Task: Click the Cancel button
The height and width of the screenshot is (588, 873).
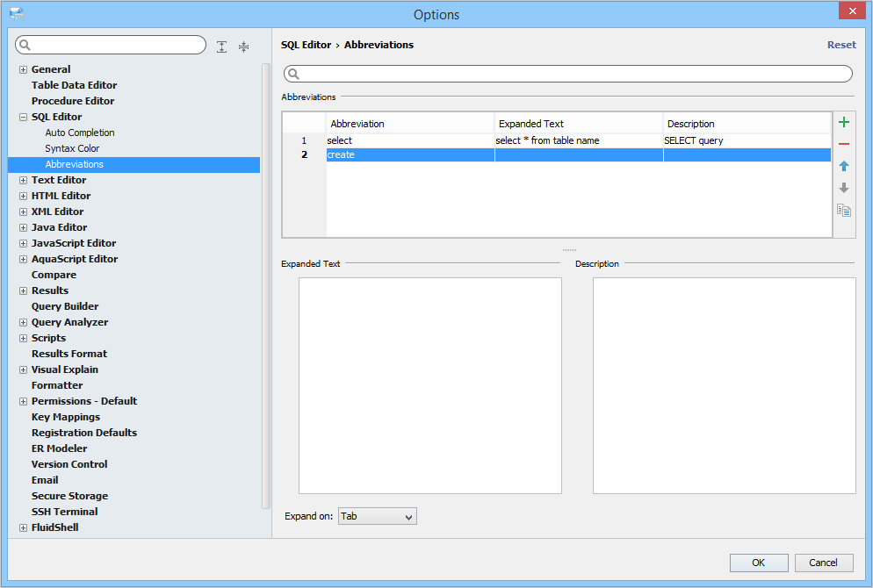Action: tap(824, 563)
